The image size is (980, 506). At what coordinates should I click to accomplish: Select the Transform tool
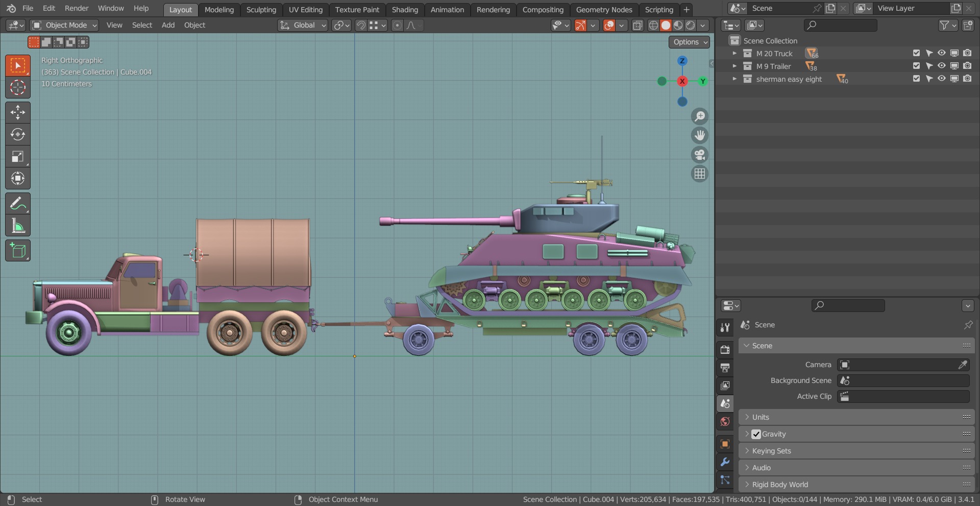click(18, 178)
